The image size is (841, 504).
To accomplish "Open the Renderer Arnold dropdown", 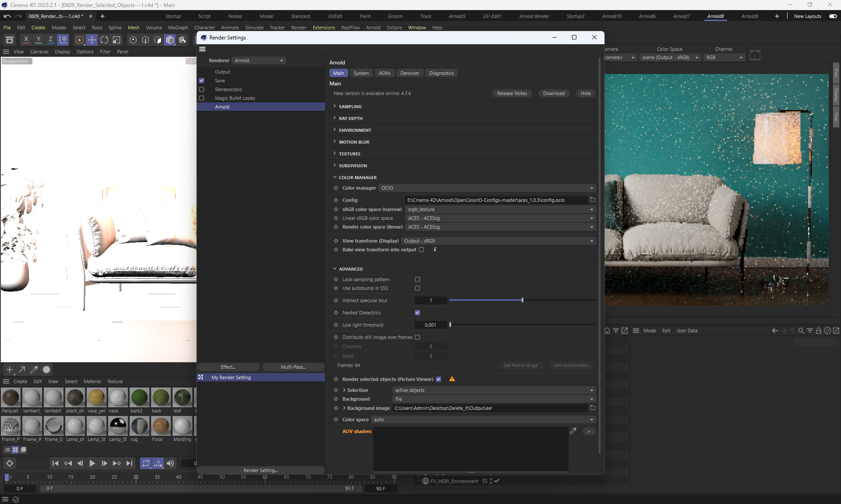I will pos(259,60).
